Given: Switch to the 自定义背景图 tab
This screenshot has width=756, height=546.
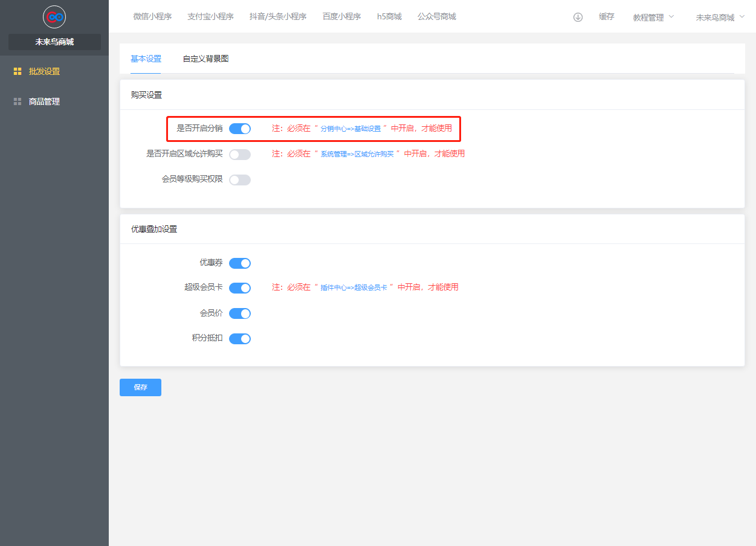Looking at the screenshot, I should click(205, 59).
